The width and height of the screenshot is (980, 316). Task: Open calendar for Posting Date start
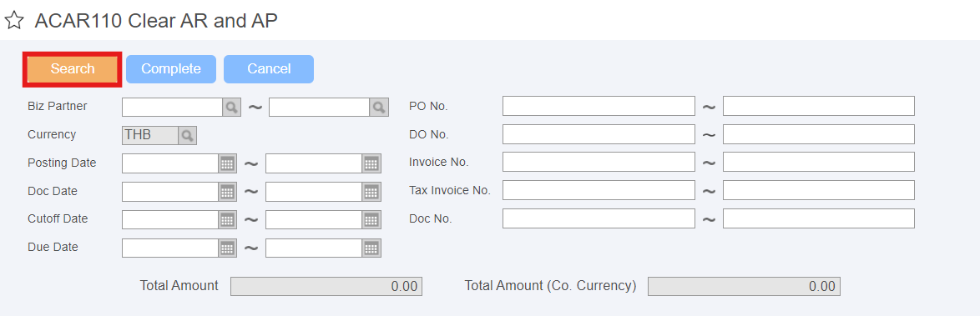tap(228, 163)
